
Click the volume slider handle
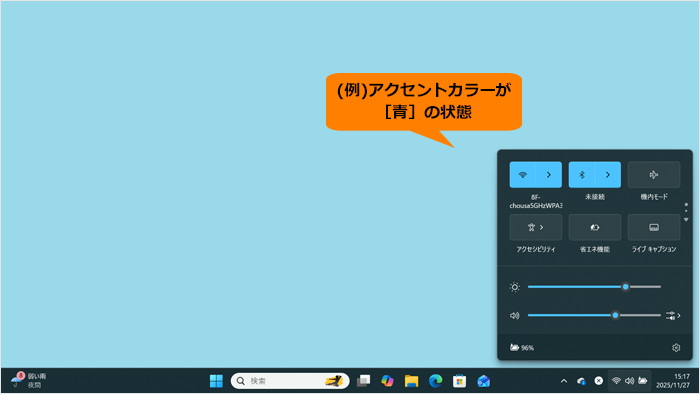615,315
